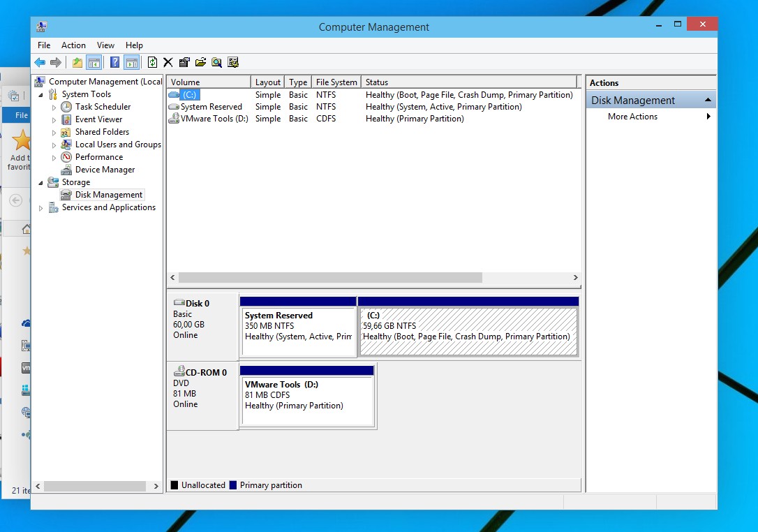The image size is (758, 532).
Task: Click the Primary partition blue legend swatch
Action: (233, 485)
